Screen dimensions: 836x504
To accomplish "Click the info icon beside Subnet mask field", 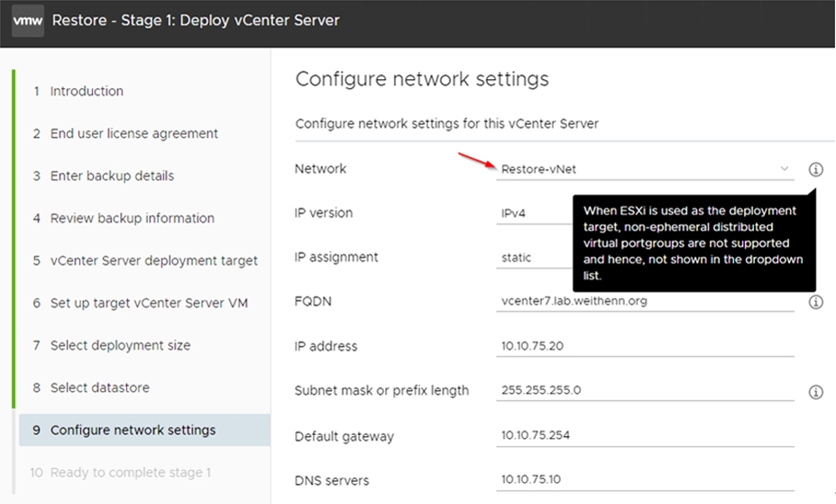I will 815,392.
